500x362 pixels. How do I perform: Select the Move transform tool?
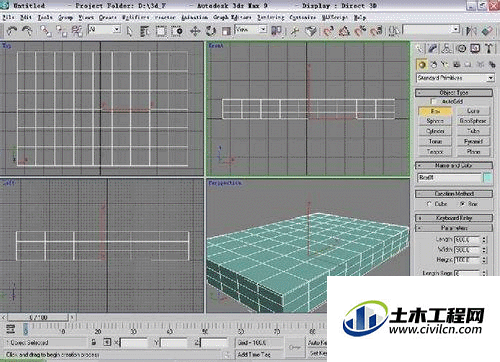(195, 31)
